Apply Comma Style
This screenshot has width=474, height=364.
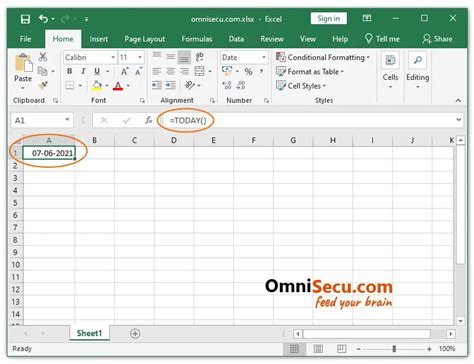click(262, 71)
